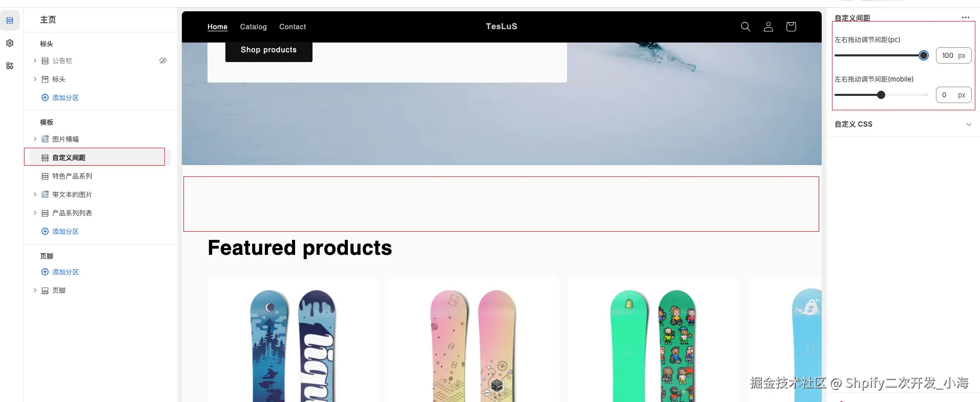Open the sections panel icon in left rail
This screenshot has height=402, width=980.
[x=10, y=21]
